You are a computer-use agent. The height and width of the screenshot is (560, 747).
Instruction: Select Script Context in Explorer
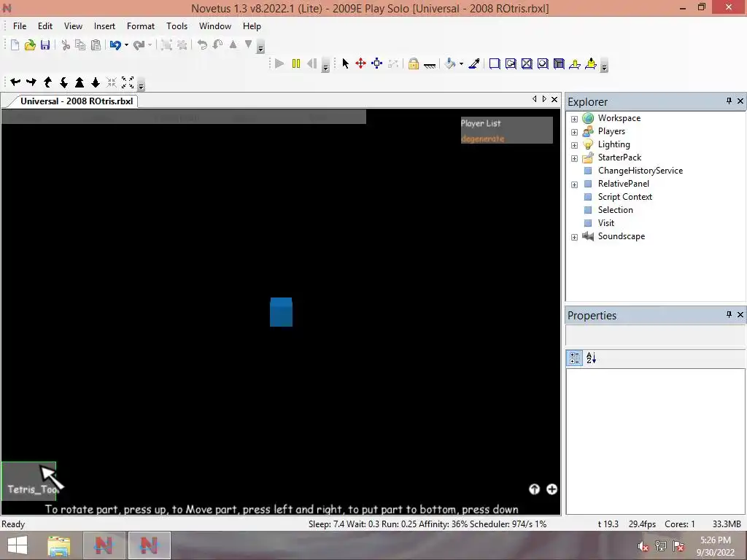[x=625, y=197]
